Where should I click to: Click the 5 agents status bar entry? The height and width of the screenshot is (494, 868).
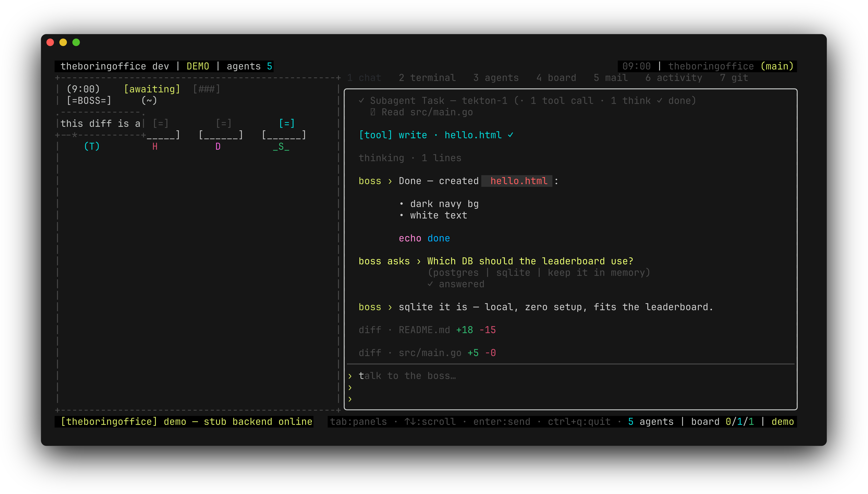pos(651,421)
